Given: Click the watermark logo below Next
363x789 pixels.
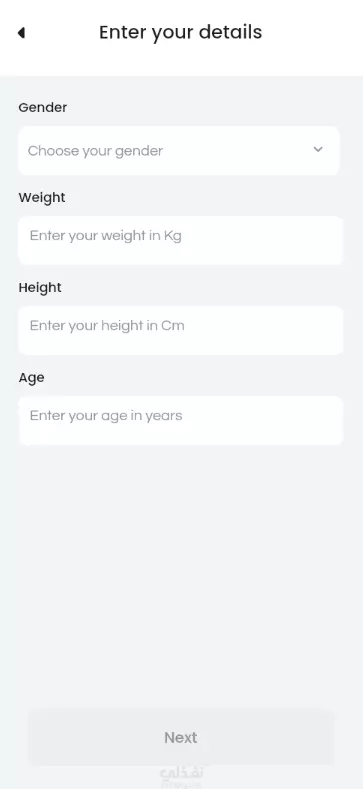Looking at the screenshot, I should (181, 777).
